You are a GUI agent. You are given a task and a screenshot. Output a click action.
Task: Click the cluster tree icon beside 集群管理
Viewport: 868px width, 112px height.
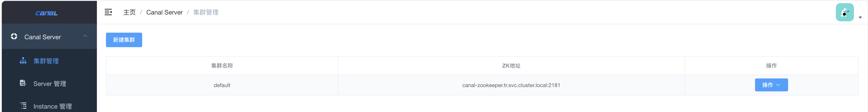[x=23, y=61]
